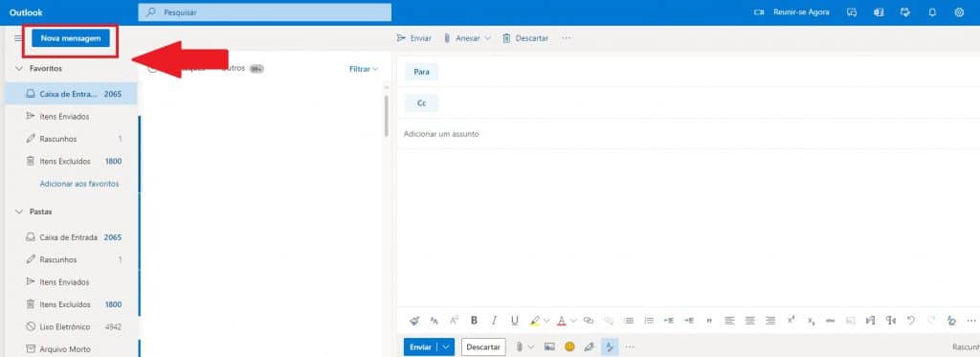The height and width of the screenshot is (357, 980).
Task: Collapse the Favoritos section
Action: point(18,68)
